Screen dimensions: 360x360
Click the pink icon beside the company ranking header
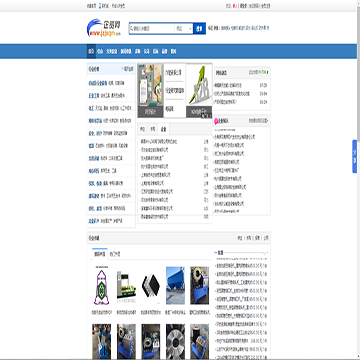coord(216,121)
